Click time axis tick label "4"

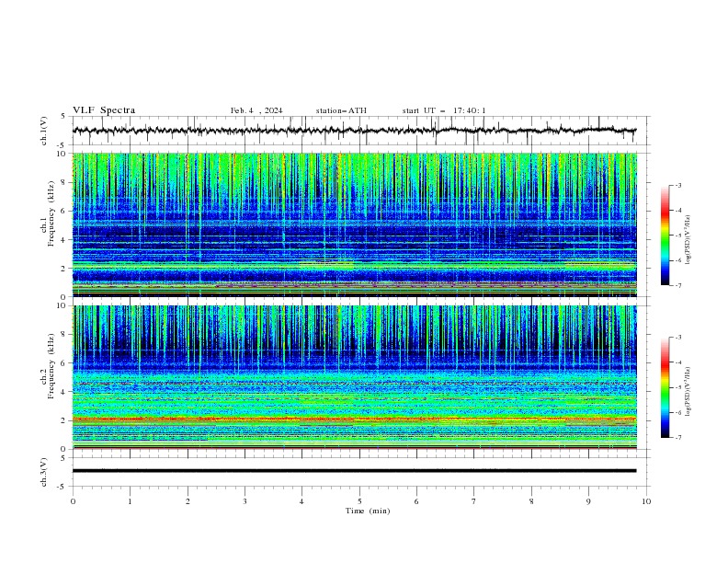tap(301, 501)
